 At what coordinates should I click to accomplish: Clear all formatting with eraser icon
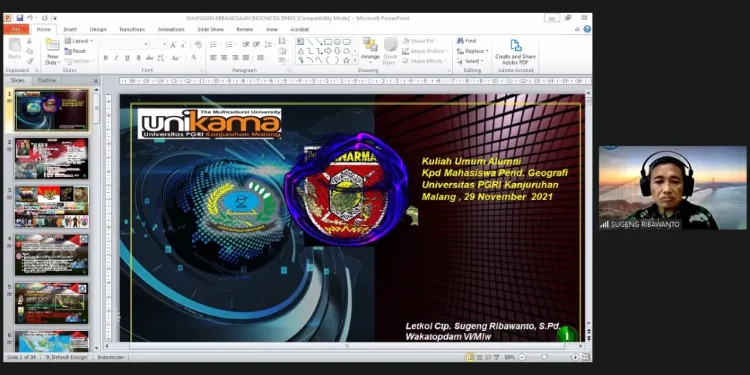[198, 44]
